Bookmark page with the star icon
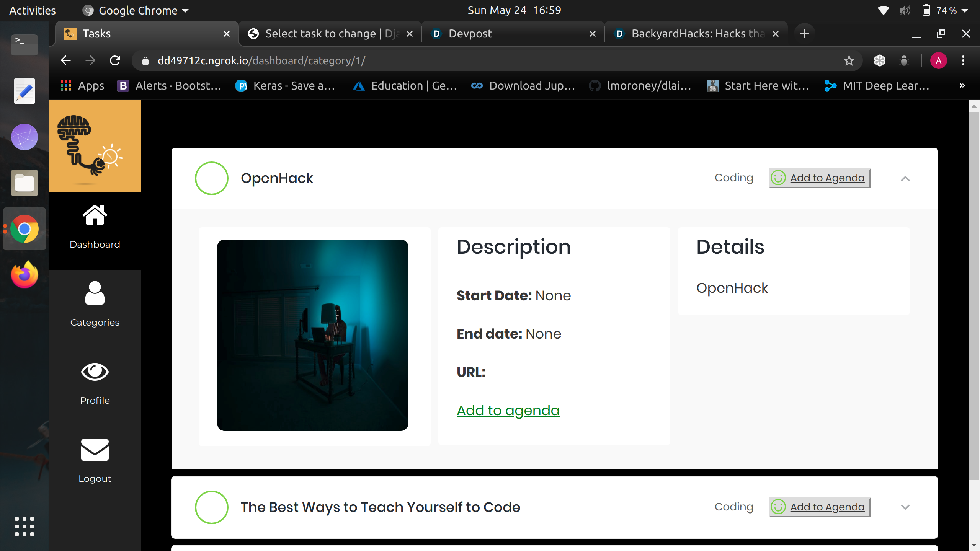This screenshot has width=980, height=551. click(x=849, y=60)
